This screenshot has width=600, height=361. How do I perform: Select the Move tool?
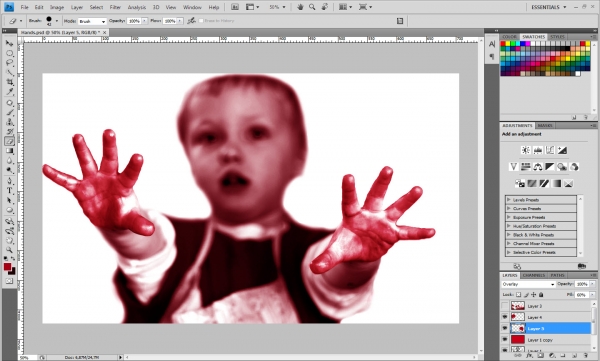click(x=9, y=43)
